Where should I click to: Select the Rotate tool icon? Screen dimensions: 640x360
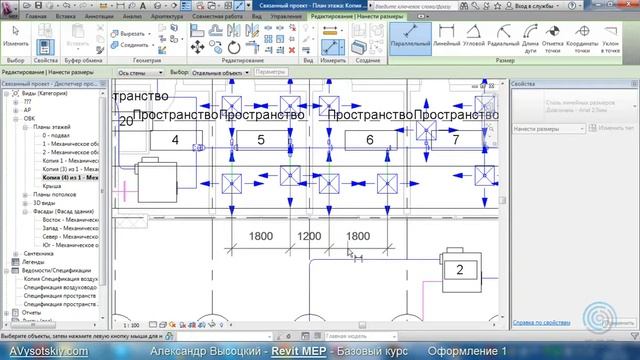click(x=234, y=47)
